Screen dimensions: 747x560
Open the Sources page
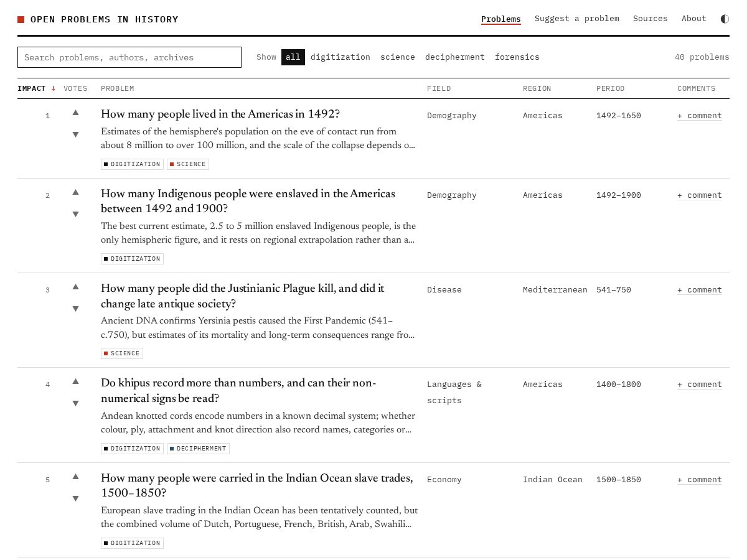tap(651, 19)
